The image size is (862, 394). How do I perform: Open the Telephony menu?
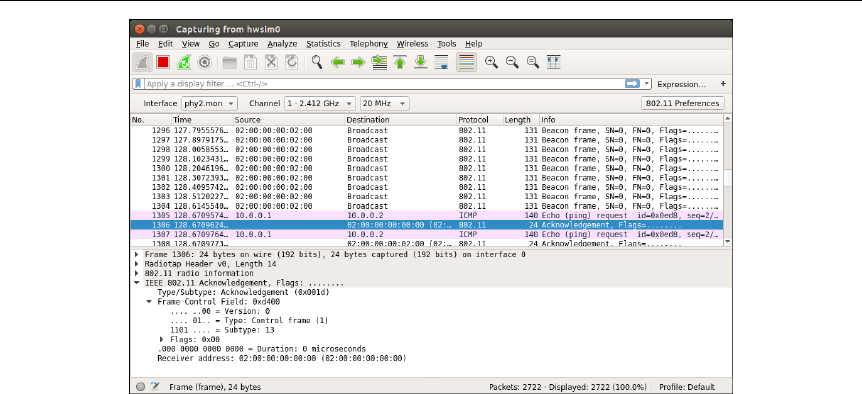(368, 44)
